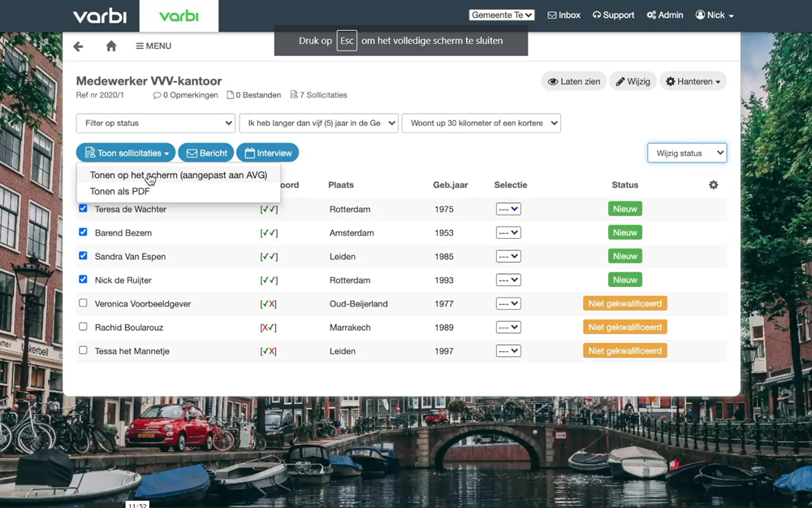Click the home icon below the header
Viewport: 812px width, 508px height.
pyautogui.click(x=112, y=46)
